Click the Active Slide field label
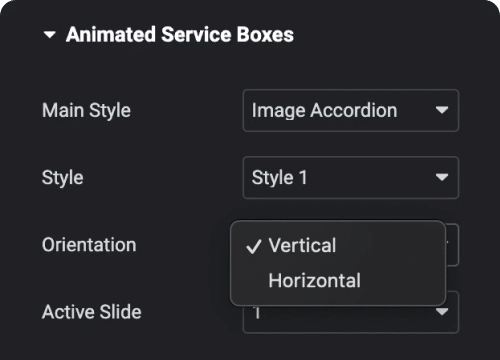 click(x=92, y=312)
